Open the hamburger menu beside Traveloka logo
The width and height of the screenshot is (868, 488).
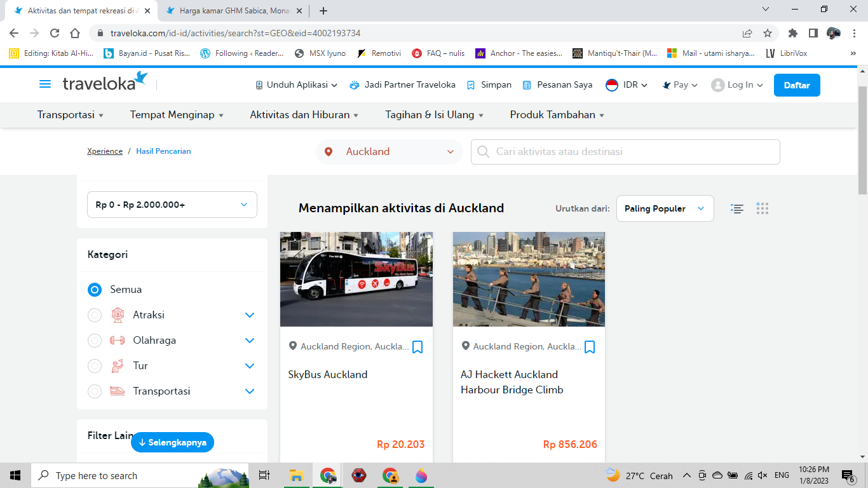[45, 85]
